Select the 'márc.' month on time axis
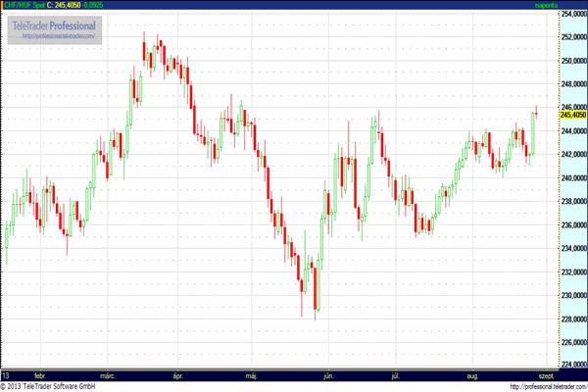This screenshot has height=392, width=588. (x=109, y=375)
